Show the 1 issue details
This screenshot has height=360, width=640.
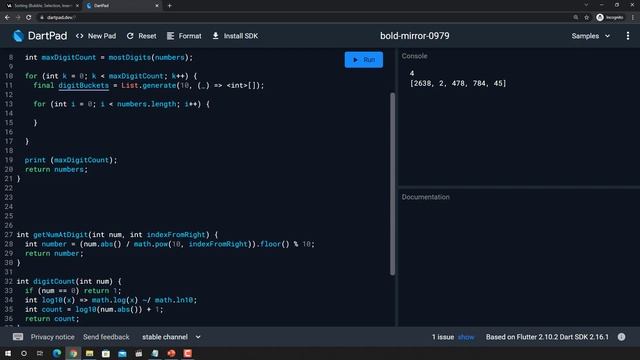[x=466, y=337]
